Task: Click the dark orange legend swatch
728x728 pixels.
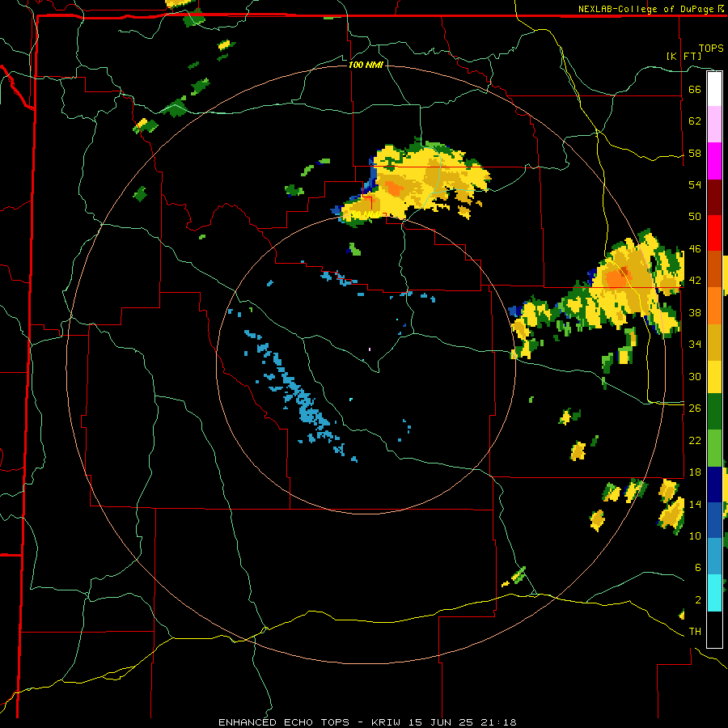Action: point(714,269)
